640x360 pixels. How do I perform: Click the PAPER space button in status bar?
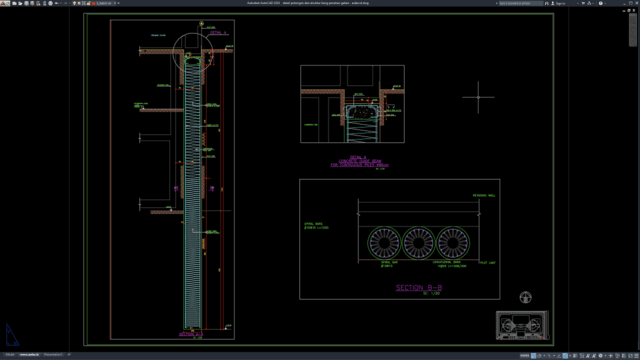tap(524, 356)
